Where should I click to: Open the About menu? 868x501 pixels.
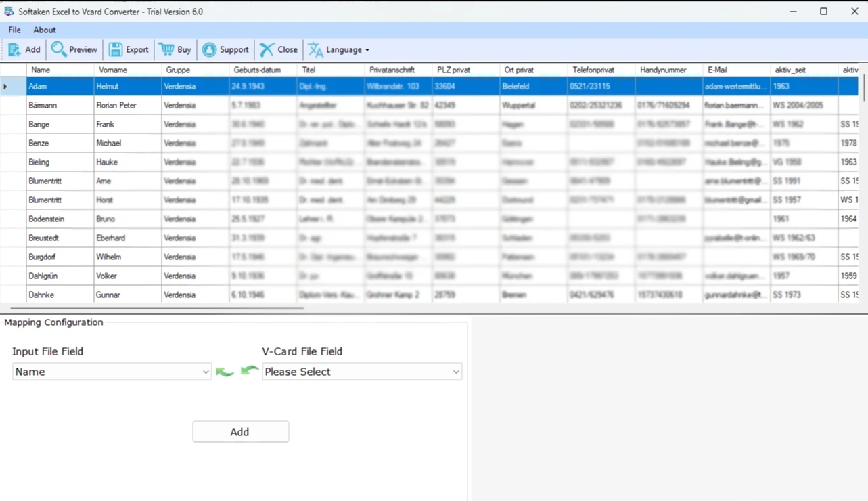tap(45, 30)
